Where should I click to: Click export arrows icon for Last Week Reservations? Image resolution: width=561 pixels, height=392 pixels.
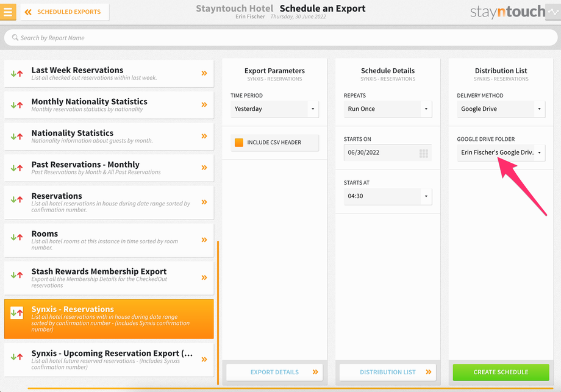click(x=17, y=74)
